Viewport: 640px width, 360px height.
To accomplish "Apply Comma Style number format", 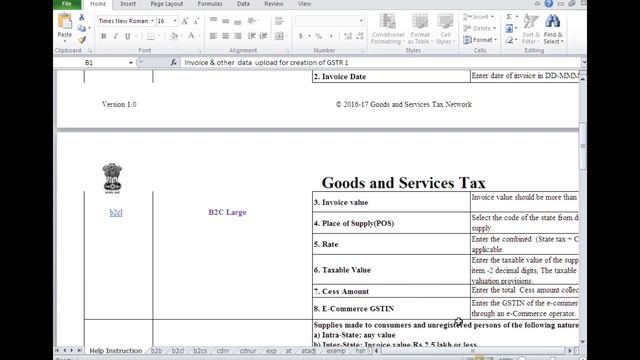I will 331,36.
